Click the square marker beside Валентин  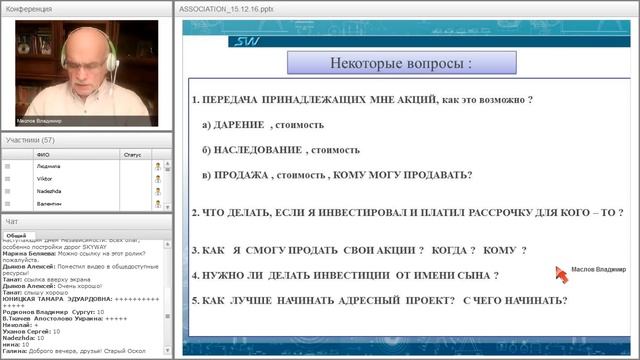pos(7,204)
